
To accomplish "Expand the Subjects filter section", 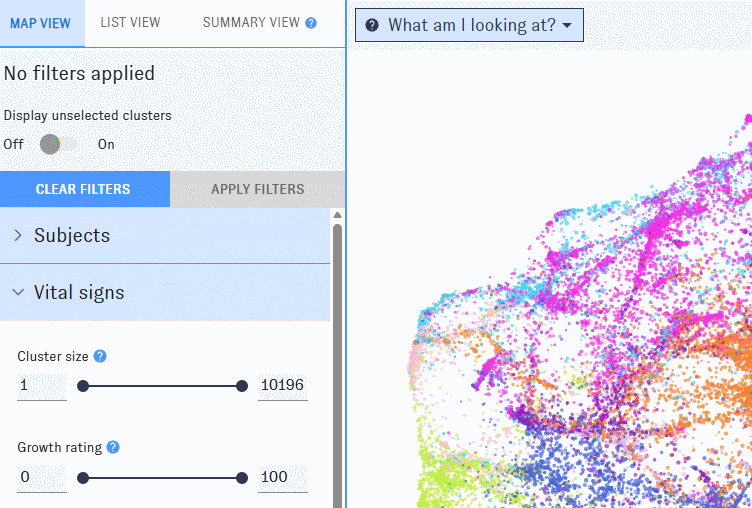I will tap(165, 236).
